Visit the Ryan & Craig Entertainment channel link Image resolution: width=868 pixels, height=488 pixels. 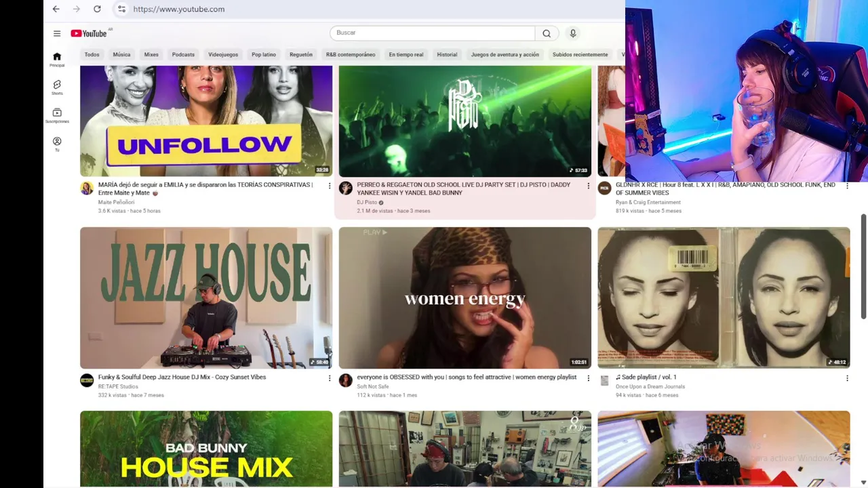648,202
